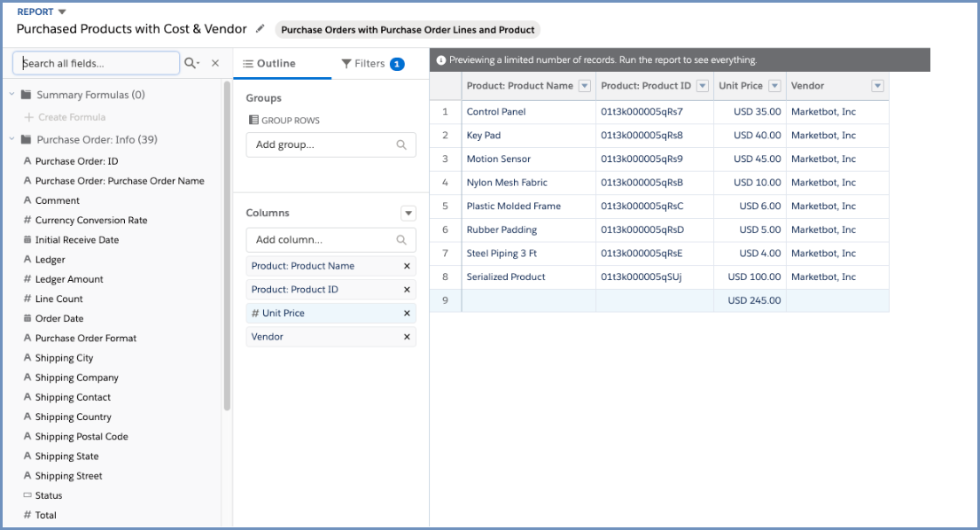Image resolution: width=980 pixels, height=530 pixels.
Task: Click the USD 100.00 unit price cell
Action: point(750,277)
